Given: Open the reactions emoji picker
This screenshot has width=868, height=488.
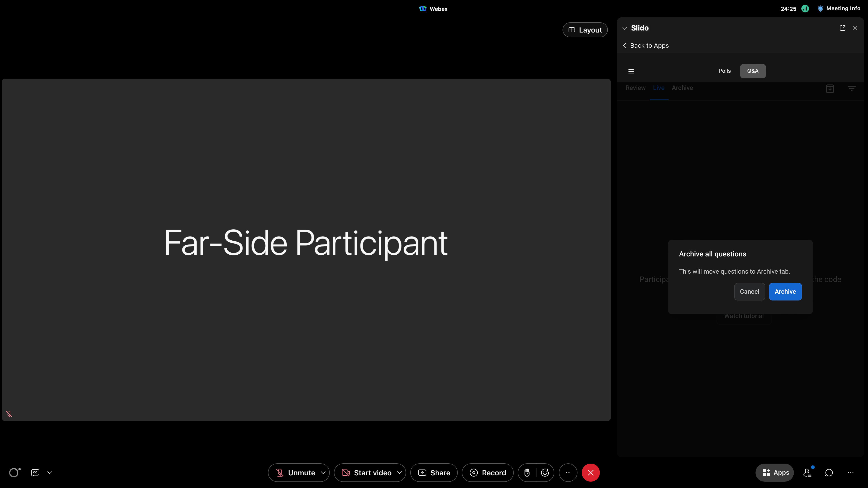Looking at the screenshot, I should 545,472.
